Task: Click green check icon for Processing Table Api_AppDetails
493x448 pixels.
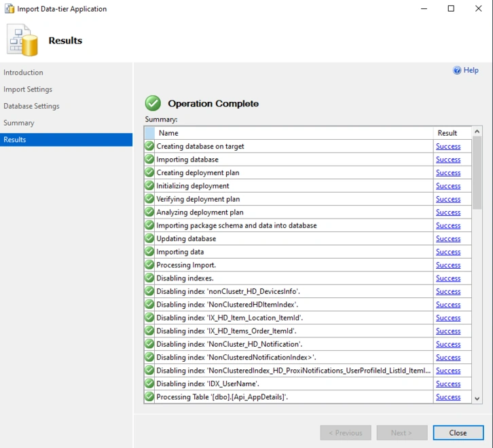Action: click(x=149, y=397)
